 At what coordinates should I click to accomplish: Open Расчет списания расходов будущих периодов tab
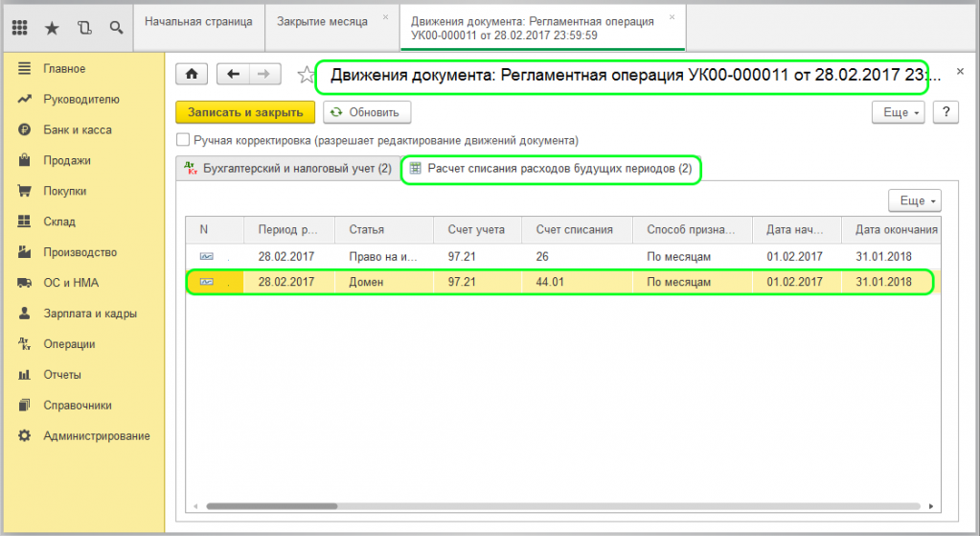point(551,169)
